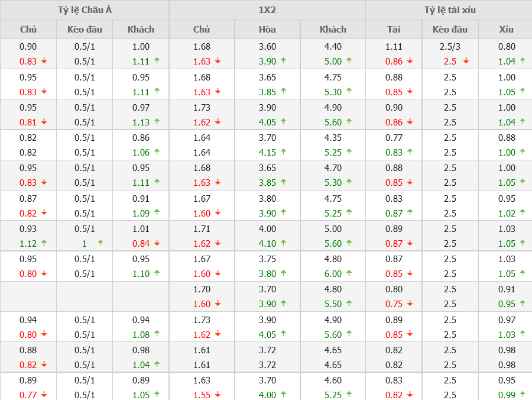Click the Tài column header
The image size is (532, 400).
(394, 29)
